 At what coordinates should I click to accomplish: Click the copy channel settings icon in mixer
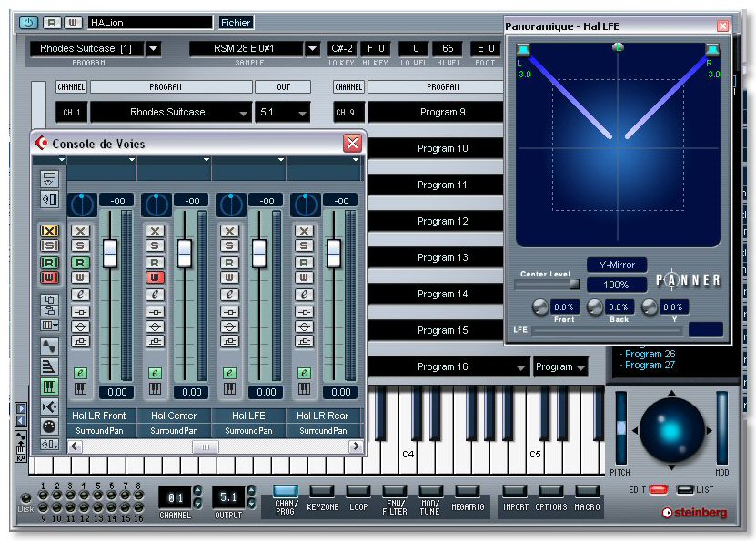49,300
